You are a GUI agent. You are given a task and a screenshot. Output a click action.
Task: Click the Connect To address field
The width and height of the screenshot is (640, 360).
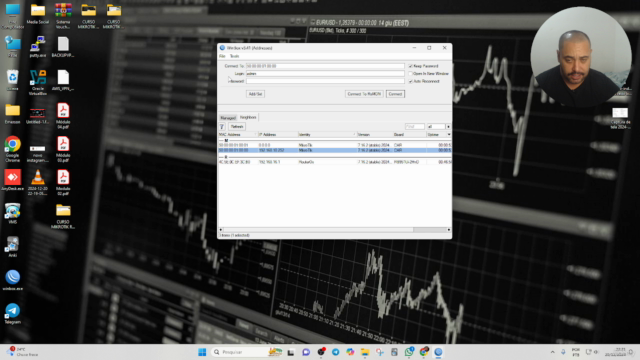pyautogui.click(x=325, y=66)
